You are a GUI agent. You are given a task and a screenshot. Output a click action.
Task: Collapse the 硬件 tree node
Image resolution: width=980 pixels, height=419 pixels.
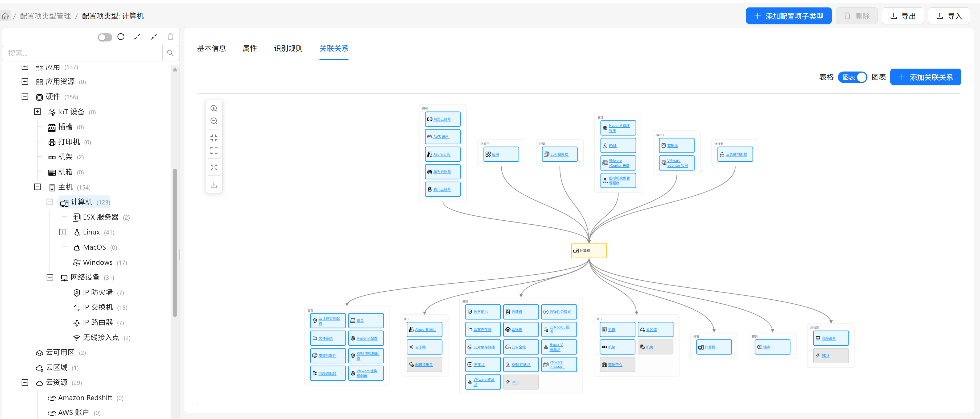[x=25, y=97]
